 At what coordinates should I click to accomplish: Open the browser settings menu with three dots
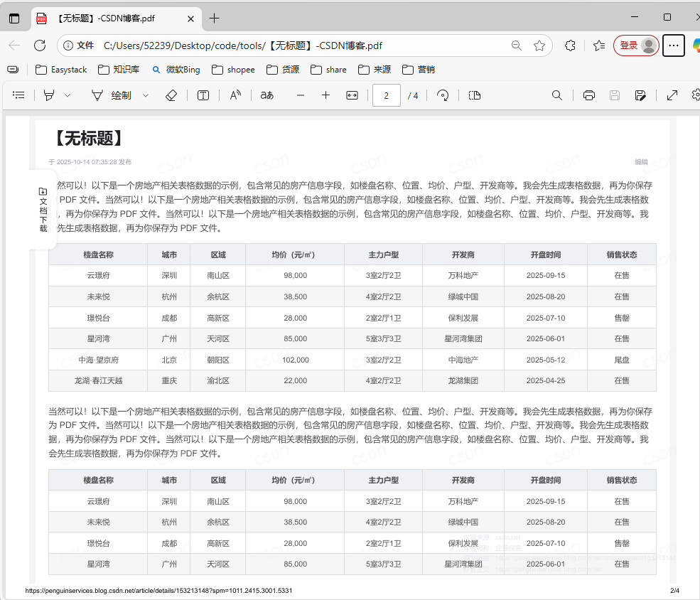click(x=673, y=45)
